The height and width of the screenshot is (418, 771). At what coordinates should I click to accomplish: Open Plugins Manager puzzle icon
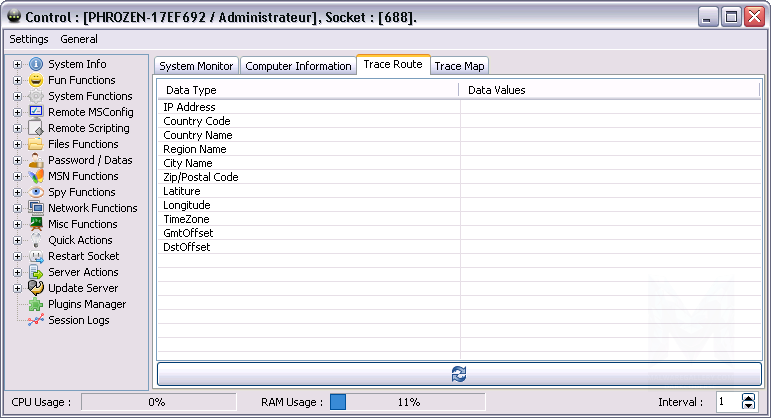pos(36,304)
